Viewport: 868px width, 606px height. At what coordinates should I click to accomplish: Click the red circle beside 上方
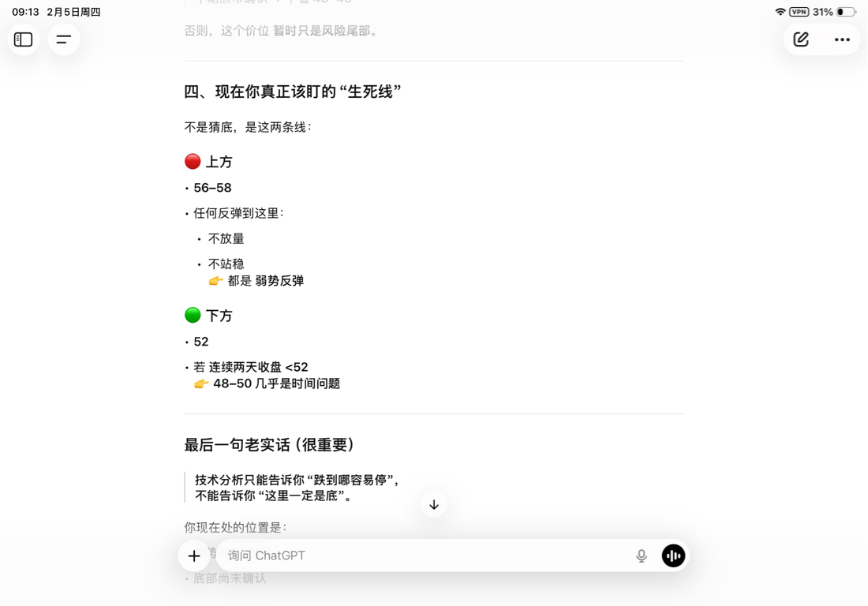coord(193,162)
